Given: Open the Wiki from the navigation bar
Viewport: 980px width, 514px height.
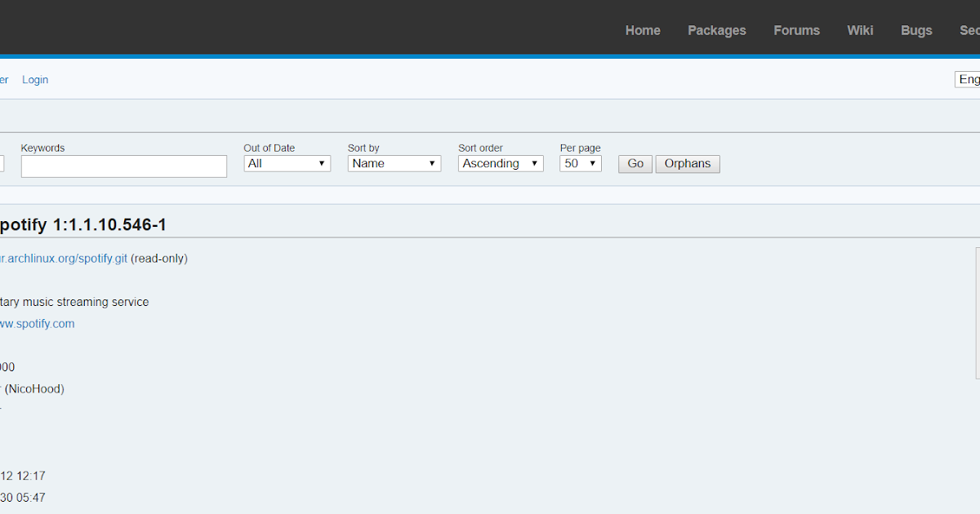Looking at the screenshot, I should coord(860,30).
